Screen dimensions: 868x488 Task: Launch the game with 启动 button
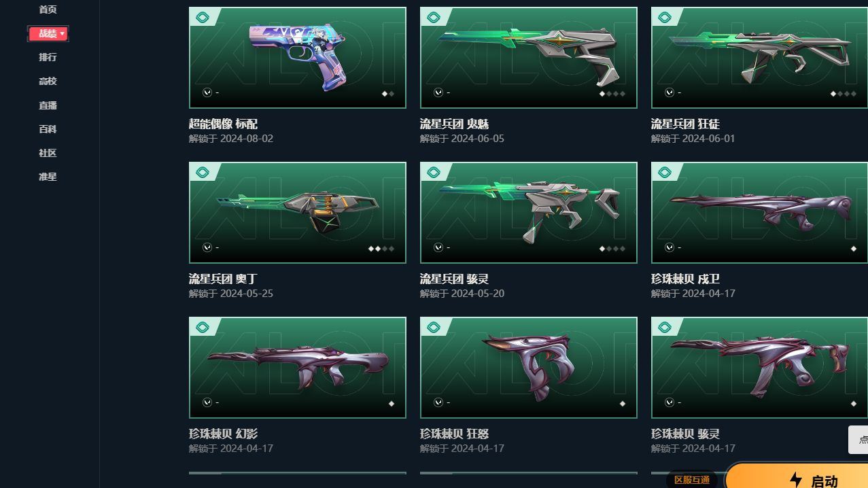coord(797,476)
